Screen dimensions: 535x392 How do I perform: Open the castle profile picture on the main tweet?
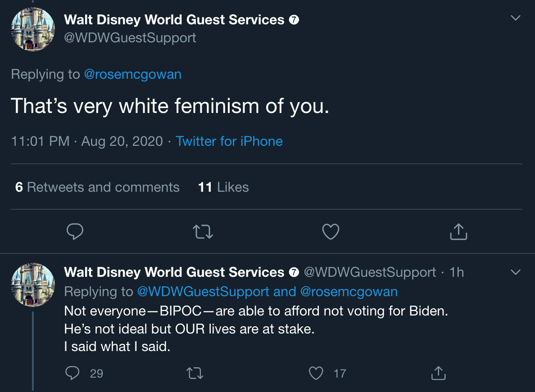(x=33, y=29)
